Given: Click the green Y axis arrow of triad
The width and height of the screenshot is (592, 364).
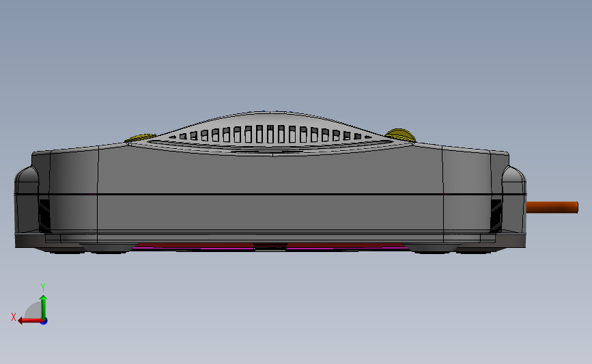Looking at the screenshot, I should pos(44,307).
